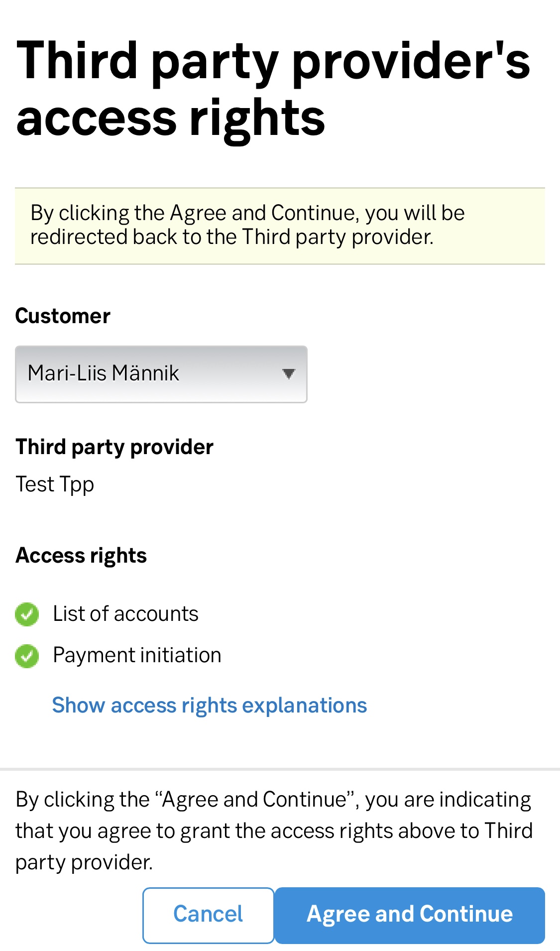The width and height of the screenshot is (560, 951).
Task: Click the Third party provider's access rights heading
Action: click(273, 89)
